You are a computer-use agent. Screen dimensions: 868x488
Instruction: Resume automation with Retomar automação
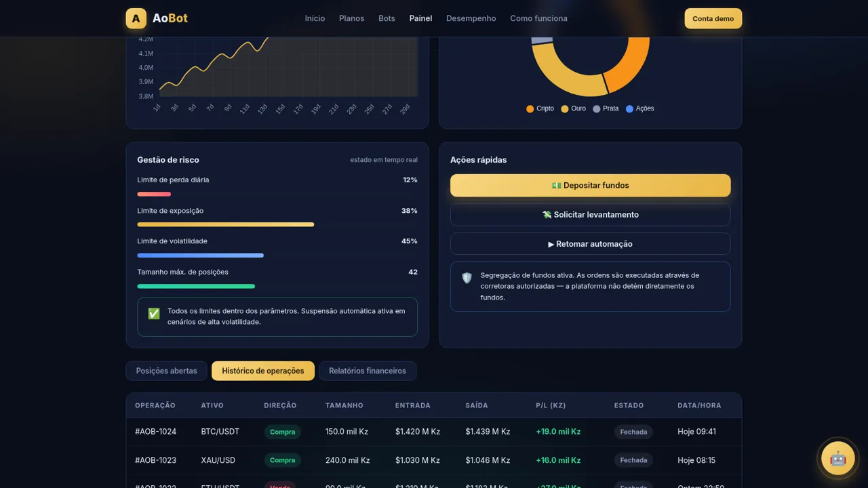pos(591,244)
